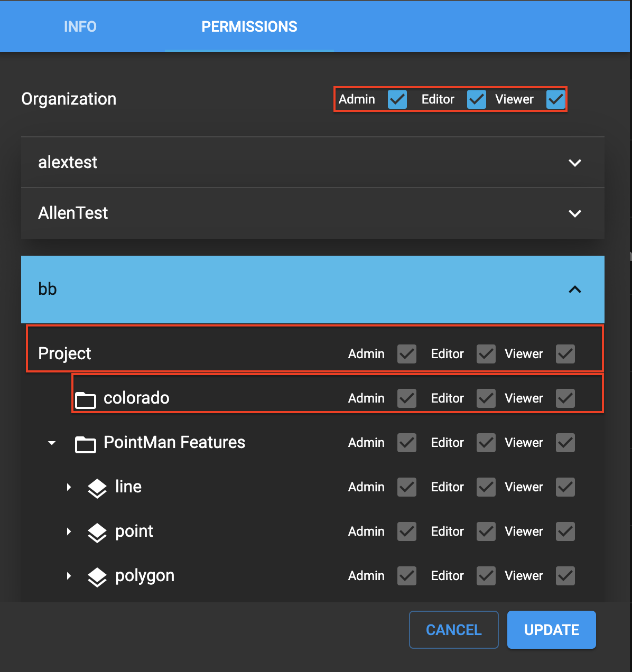Collapse the bb section
Viewport: 632px width, 672px height.
pyautogui.click(x=575, y=290)
